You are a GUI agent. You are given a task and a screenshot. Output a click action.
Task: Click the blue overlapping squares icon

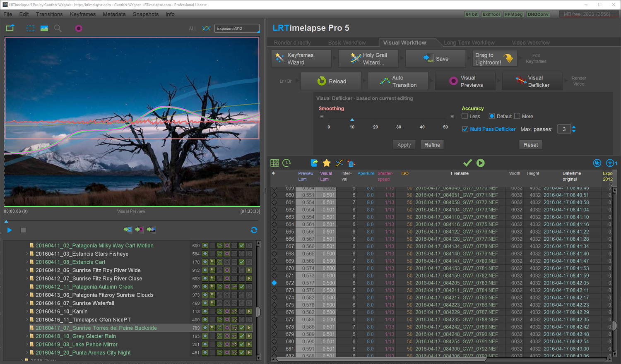click(x=597, y=163)
